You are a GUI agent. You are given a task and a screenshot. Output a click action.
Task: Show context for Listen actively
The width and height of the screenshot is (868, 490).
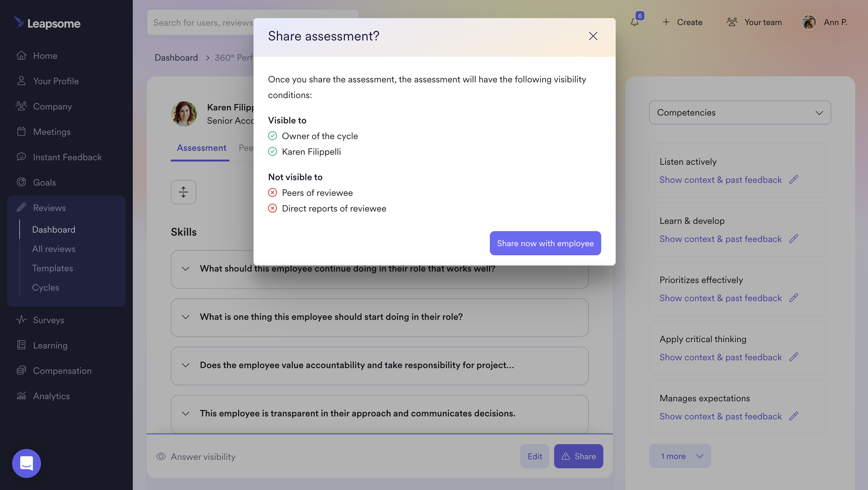[720, 180]
